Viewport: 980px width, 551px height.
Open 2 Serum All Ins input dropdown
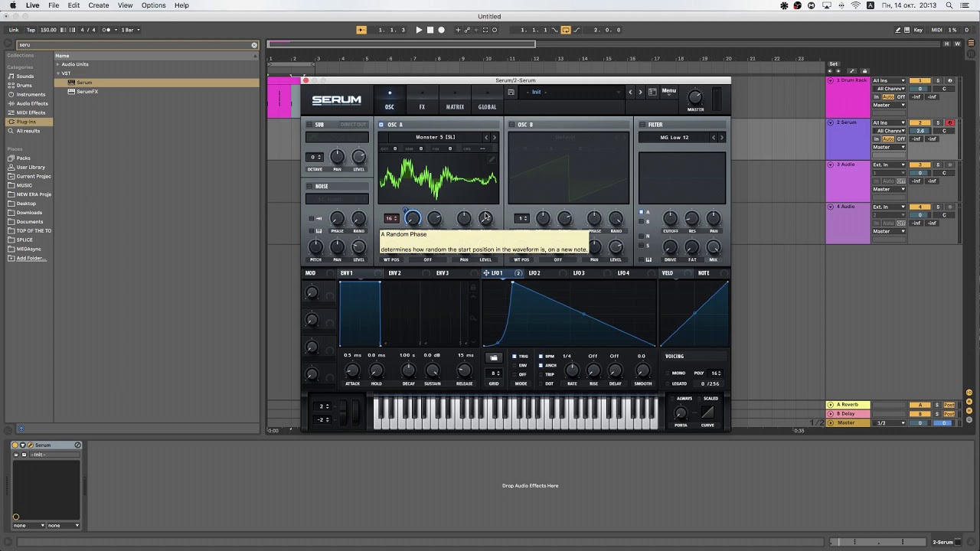pyautogui.click(x=890, y=122)
